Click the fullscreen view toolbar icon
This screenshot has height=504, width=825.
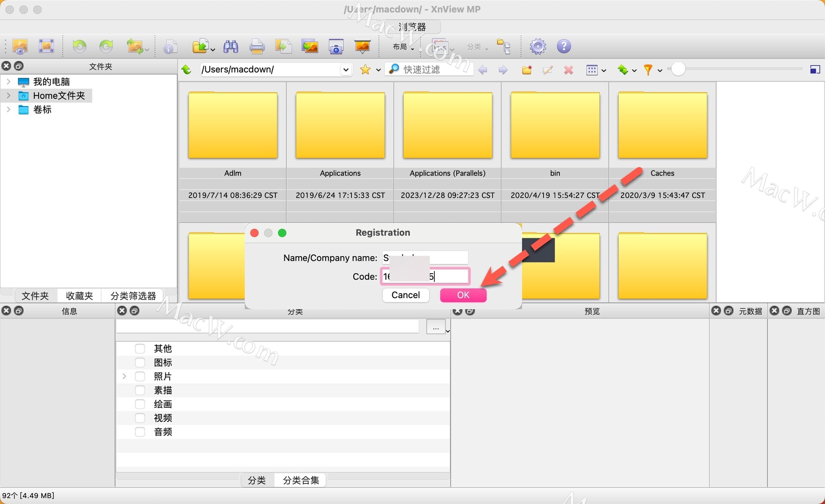[x=46, y=46]
